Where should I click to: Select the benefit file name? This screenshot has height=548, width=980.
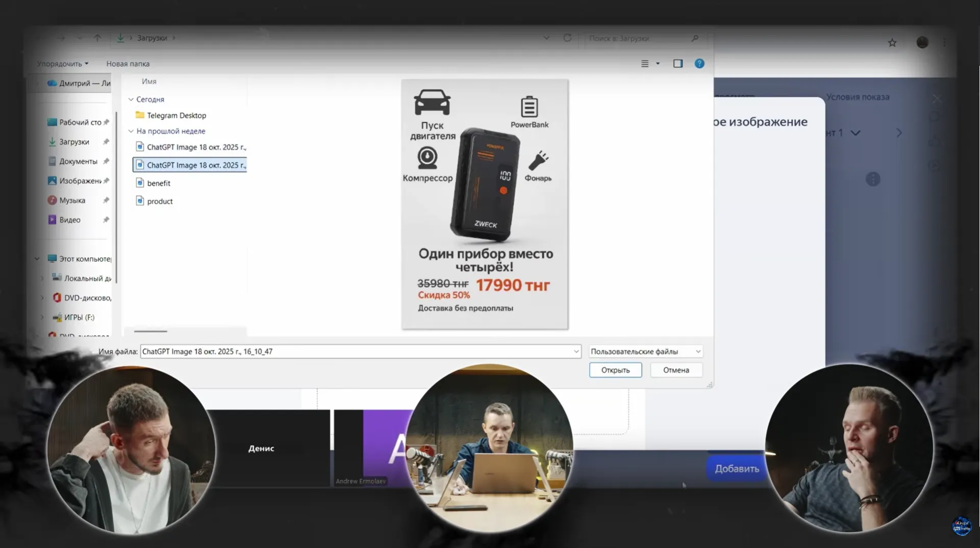tap(159, 183)
